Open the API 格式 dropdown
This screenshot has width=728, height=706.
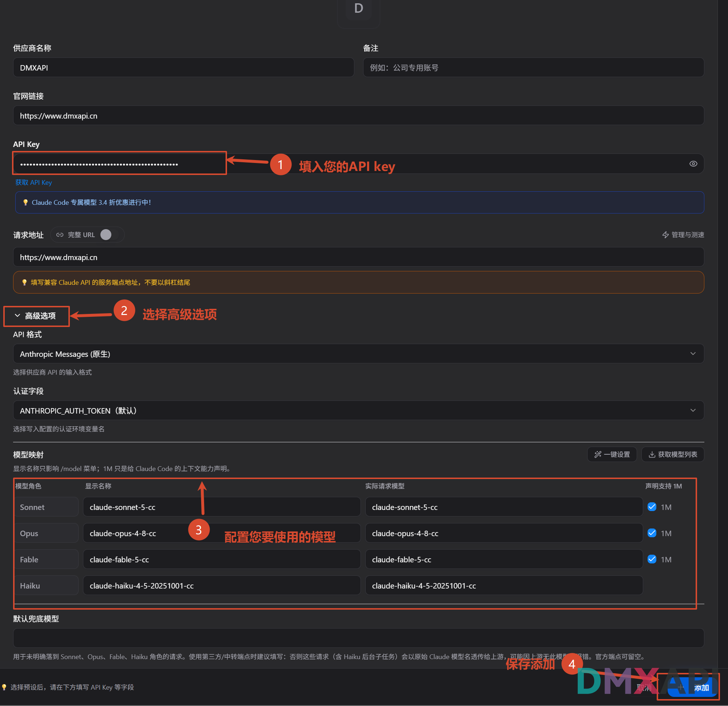358,354
